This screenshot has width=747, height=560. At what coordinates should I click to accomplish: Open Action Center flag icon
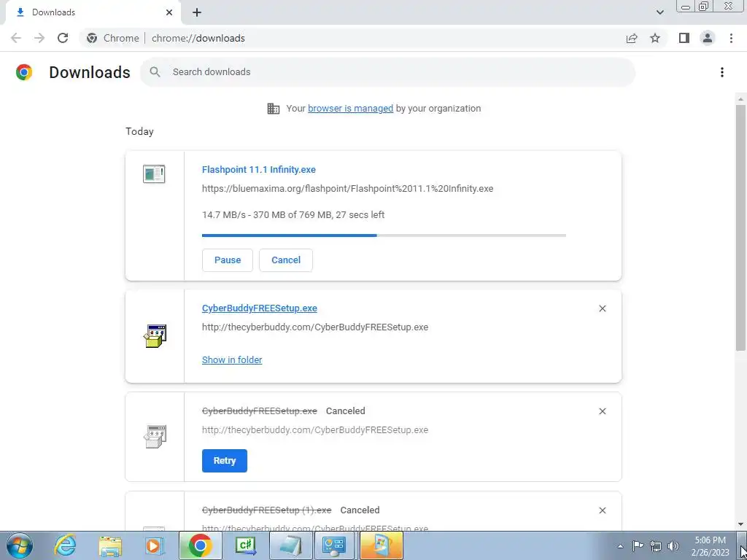click(638, 545)
